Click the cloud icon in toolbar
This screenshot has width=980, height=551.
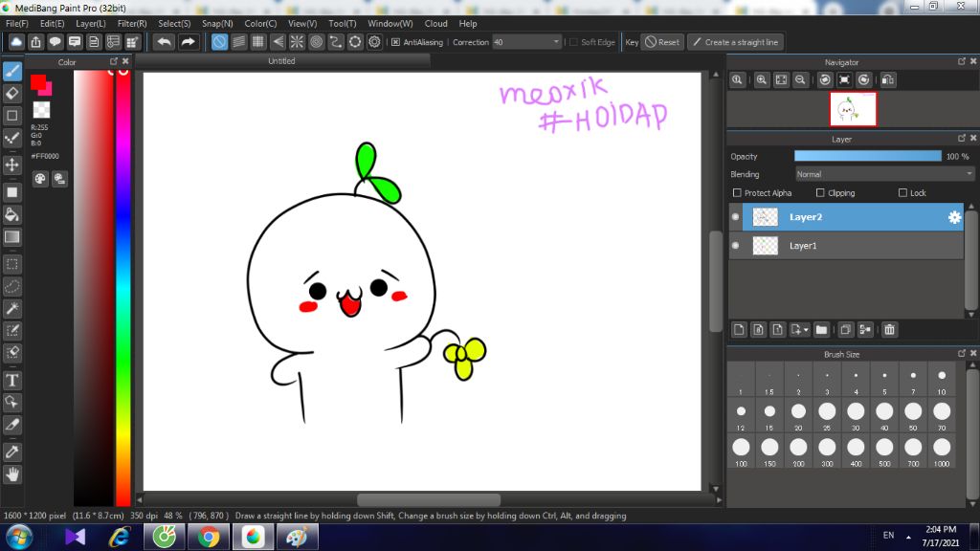[16, 42]
